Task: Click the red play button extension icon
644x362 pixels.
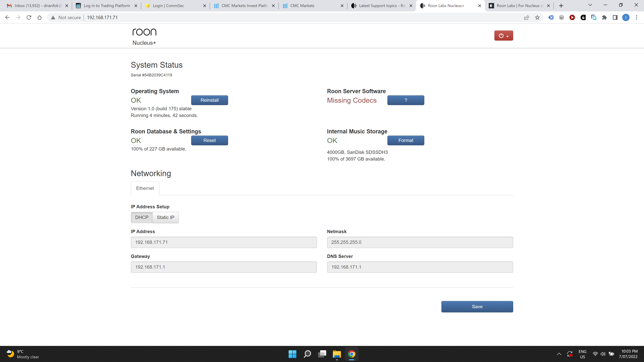Action: [x=572, y=17]
